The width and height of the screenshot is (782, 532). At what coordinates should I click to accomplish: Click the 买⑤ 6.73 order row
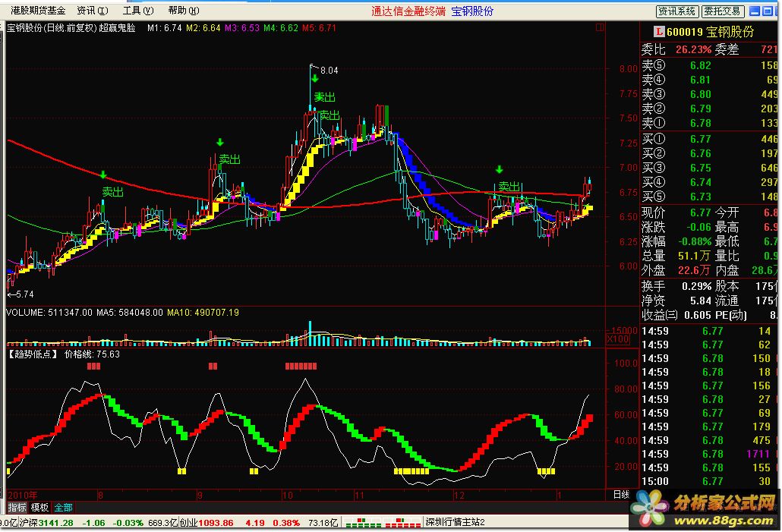coord(709,197)
